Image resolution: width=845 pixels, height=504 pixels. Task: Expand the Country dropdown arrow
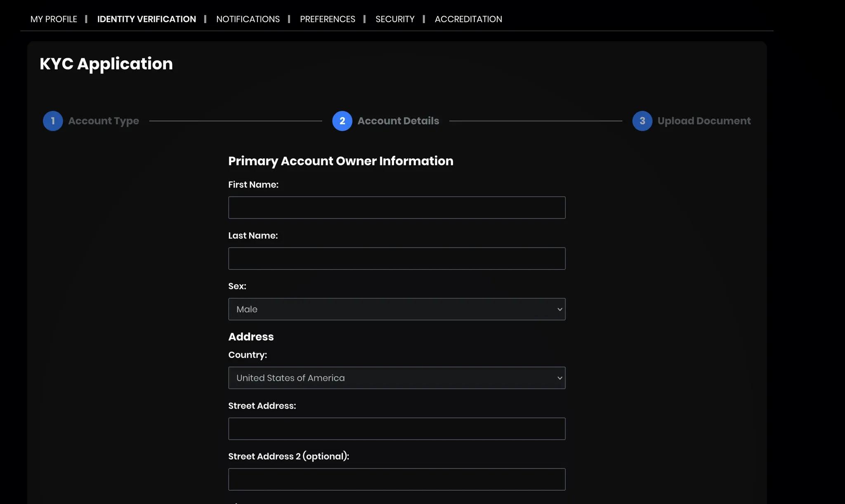pyautogui.click(x=559, y=378)
